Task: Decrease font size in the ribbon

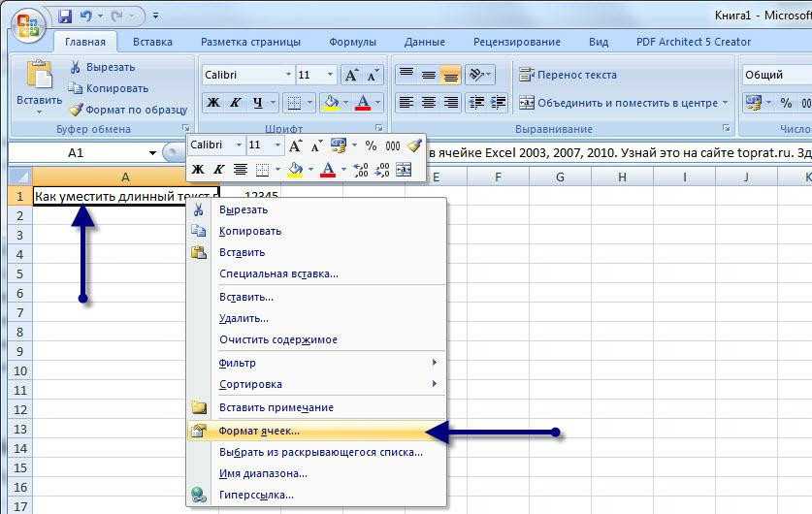Action: tap(373, 75)
